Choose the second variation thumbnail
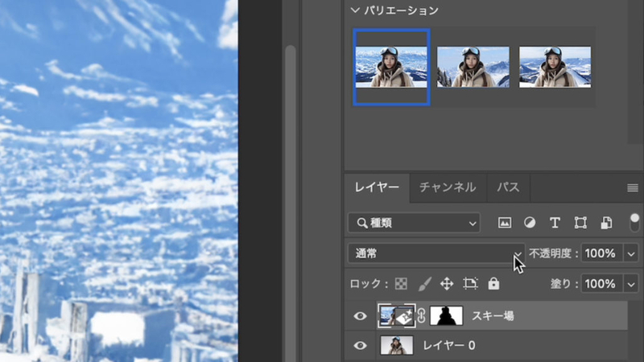 click(x=473, y=67)
